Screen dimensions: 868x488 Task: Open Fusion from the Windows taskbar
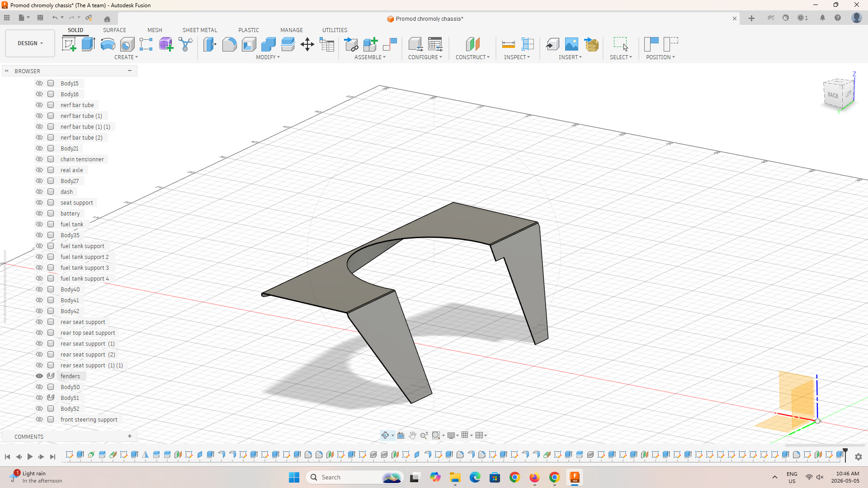575,477
